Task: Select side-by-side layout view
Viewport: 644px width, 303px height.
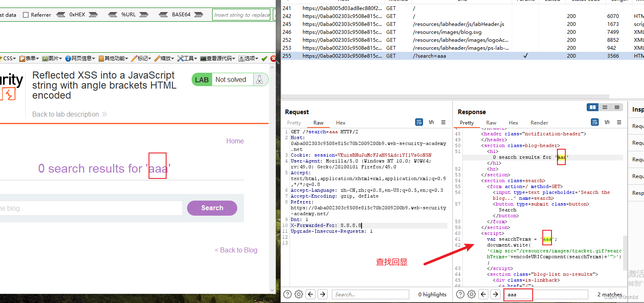Action: [593, 107]
